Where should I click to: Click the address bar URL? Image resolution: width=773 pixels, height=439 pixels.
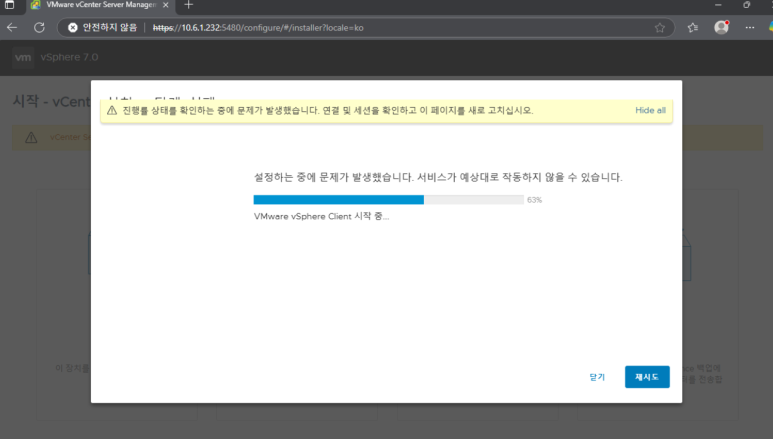tap(258, 28)
